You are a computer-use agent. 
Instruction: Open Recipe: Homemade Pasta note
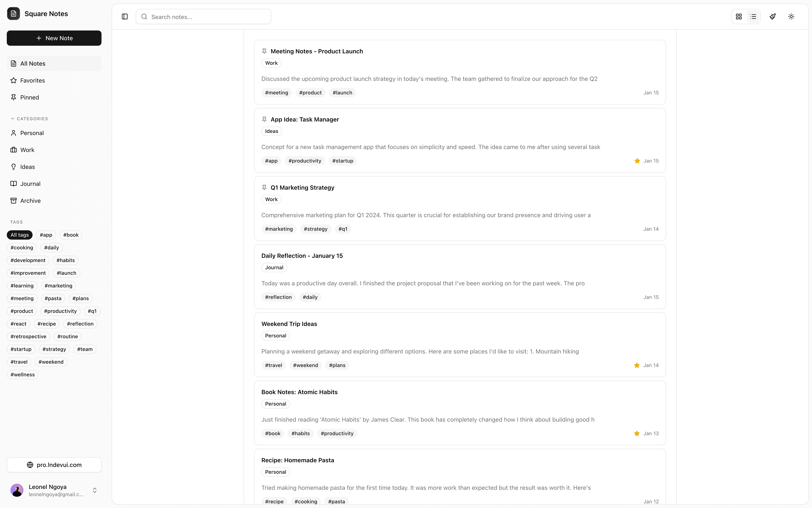click(x=460, y=477)
